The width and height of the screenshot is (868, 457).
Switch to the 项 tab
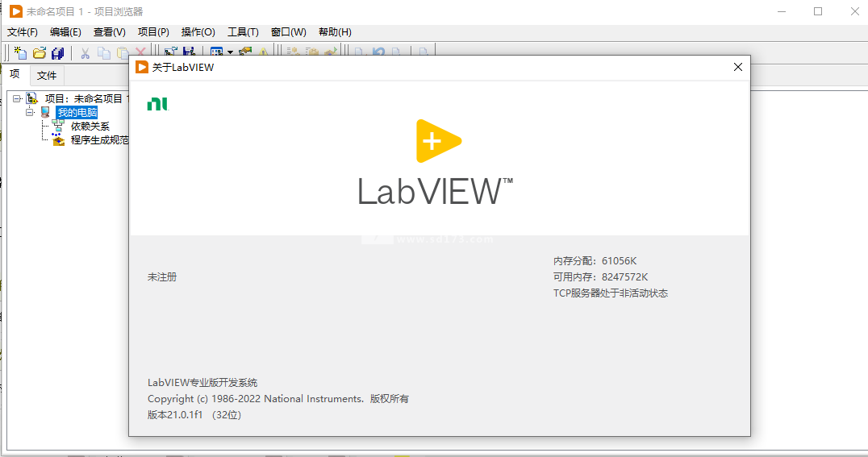15,74
